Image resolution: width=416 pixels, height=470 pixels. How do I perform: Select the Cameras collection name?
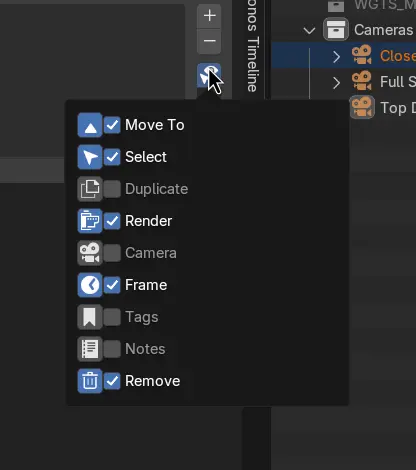coord(384,30)
